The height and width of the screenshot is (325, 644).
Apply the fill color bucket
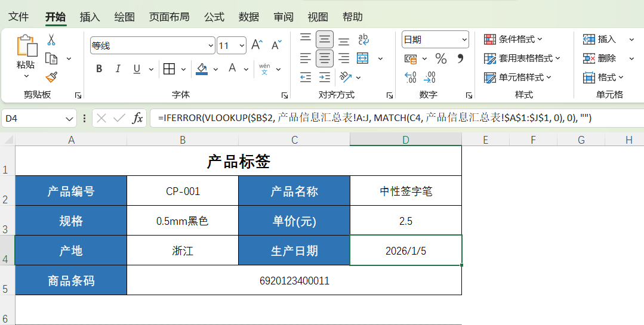pos(201,69)
